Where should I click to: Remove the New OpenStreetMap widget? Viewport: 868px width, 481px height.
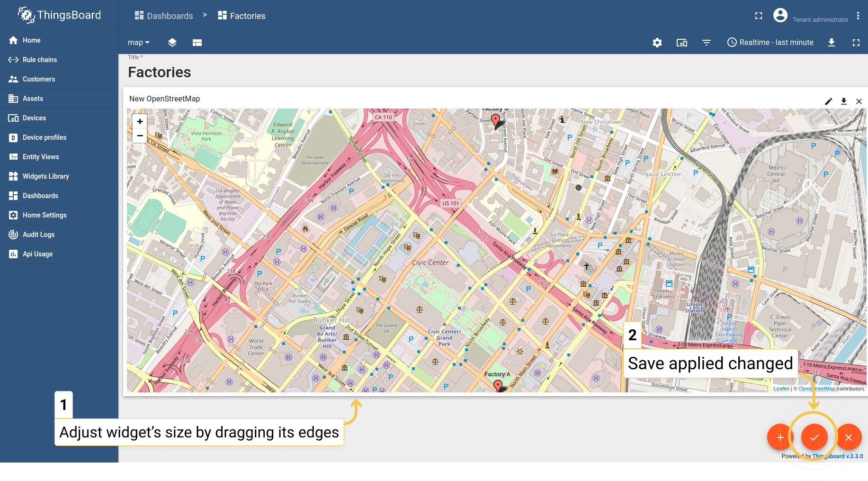click(x=859, y=101)
